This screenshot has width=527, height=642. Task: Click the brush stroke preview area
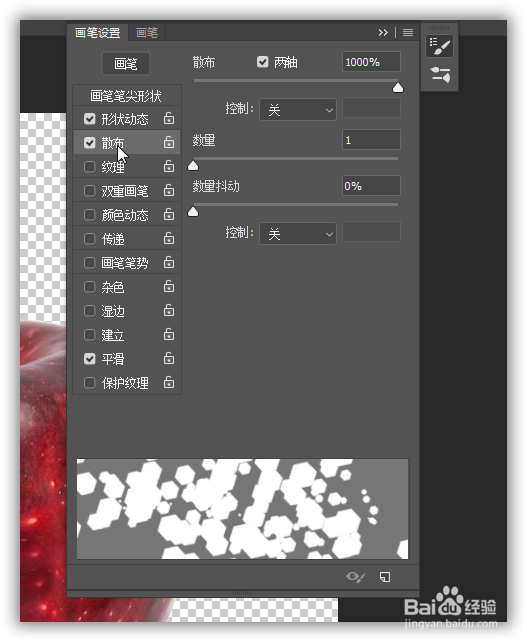[x=242, y=509]
